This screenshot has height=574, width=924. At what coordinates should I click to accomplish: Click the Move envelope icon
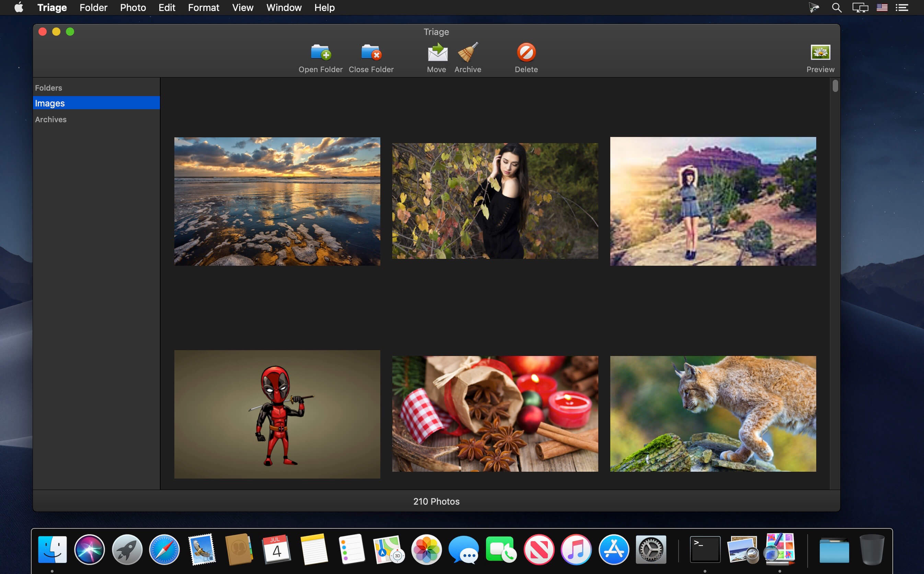(x=437, y=53)
